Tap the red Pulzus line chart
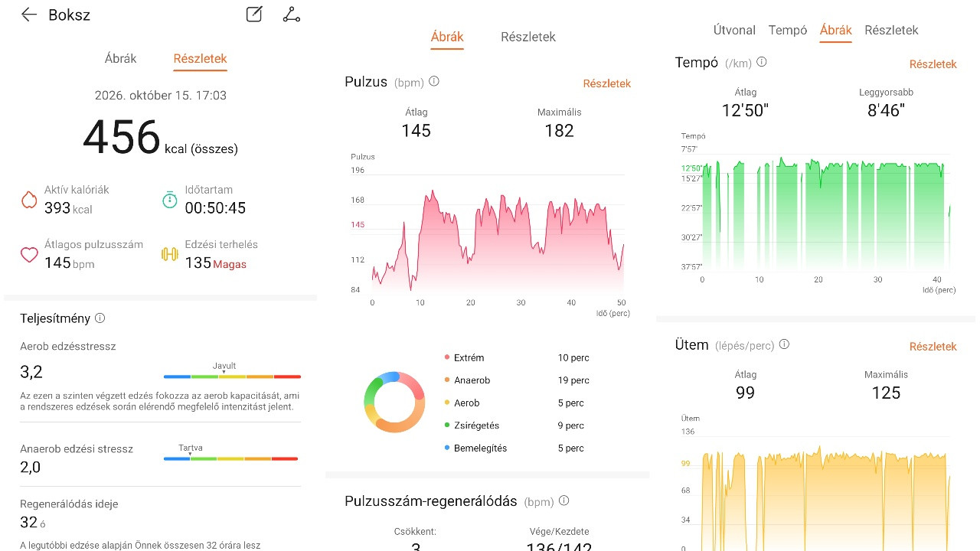Image resolution: width=980 pixels, height=551 pixels. coord(498,240)
